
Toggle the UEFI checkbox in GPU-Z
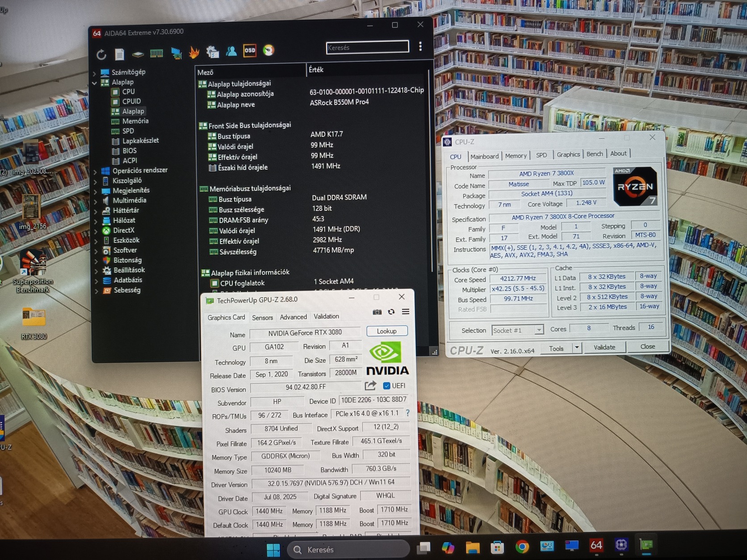click(386, 386)
